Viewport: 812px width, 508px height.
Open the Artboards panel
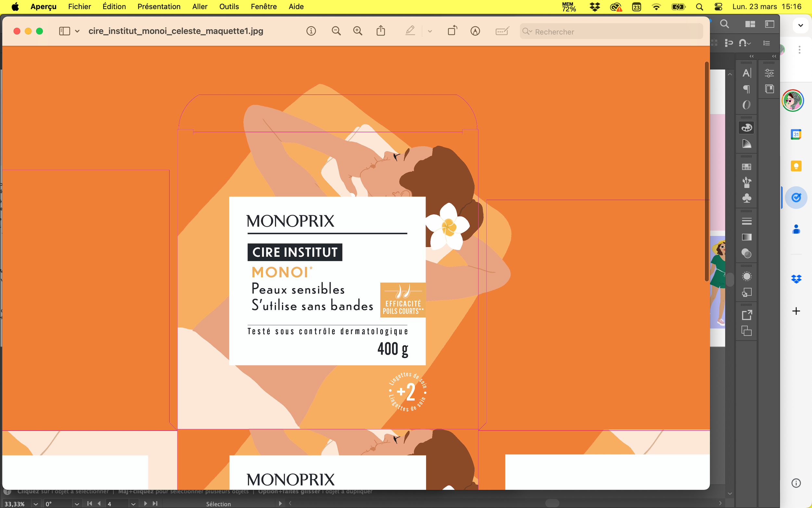[746, 331]
